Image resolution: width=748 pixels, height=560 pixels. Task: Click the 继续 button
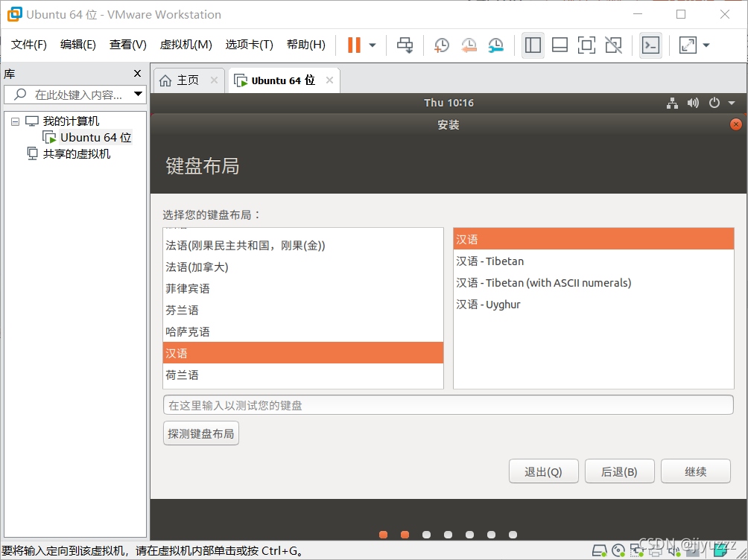696,471
